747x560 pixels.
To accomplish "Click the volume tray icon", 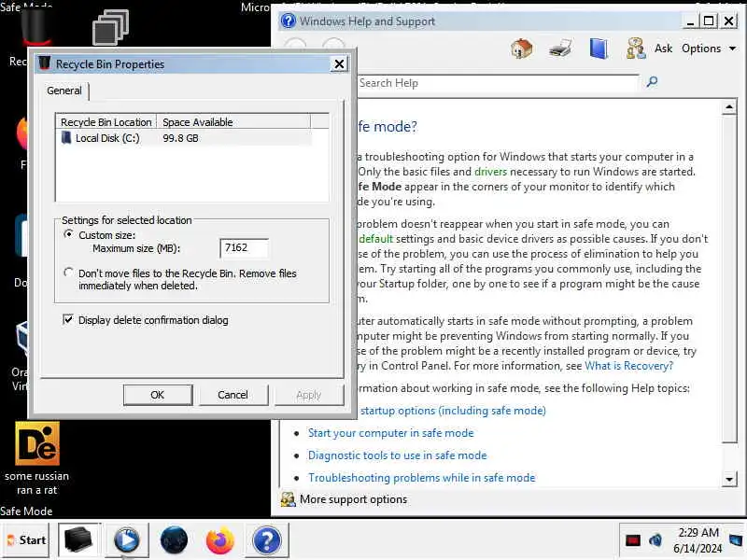I will pos(655,540).
